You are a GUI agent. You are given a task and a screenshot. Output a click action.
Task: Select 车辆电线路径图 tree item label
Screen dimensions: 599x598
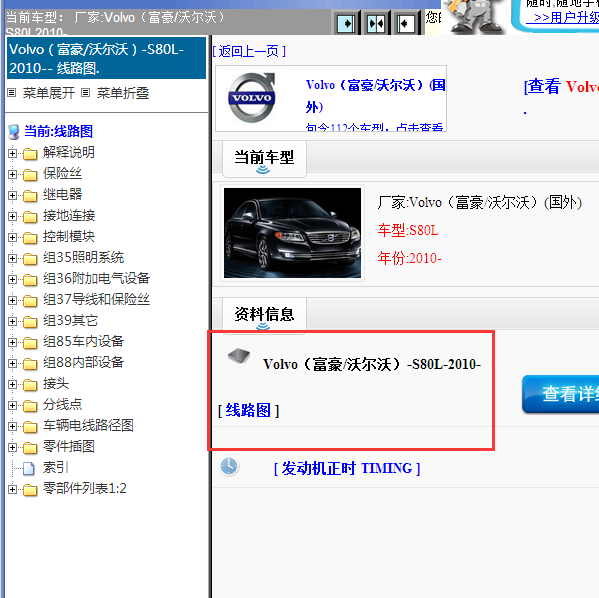[x=88, y=426]
